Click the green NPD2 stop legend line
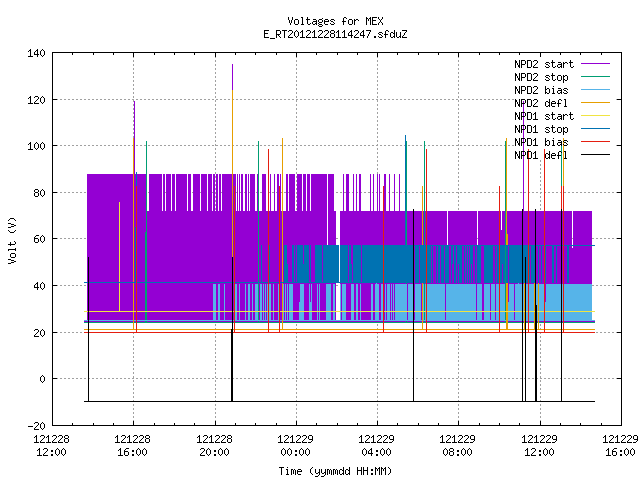Screen dimensions: 640x480 click(x=595, y=77)
